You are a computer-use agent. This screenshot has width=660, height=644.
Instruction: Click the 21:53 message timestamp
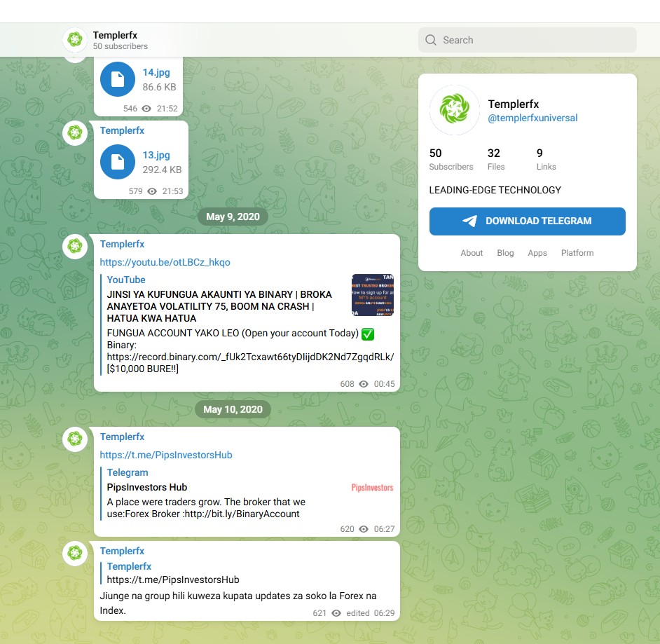click(172, 191)
